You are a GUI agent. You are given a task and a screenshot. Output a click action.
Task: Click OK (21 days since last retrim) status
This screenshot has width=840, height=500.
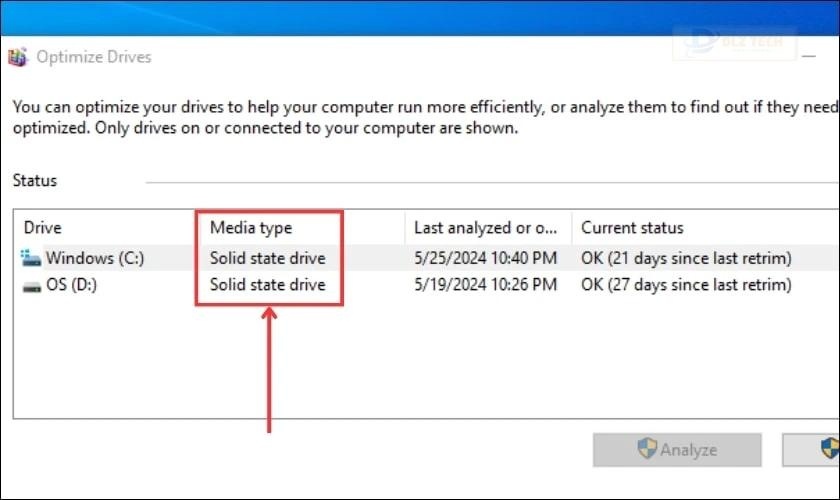click(x=686, y=258)
